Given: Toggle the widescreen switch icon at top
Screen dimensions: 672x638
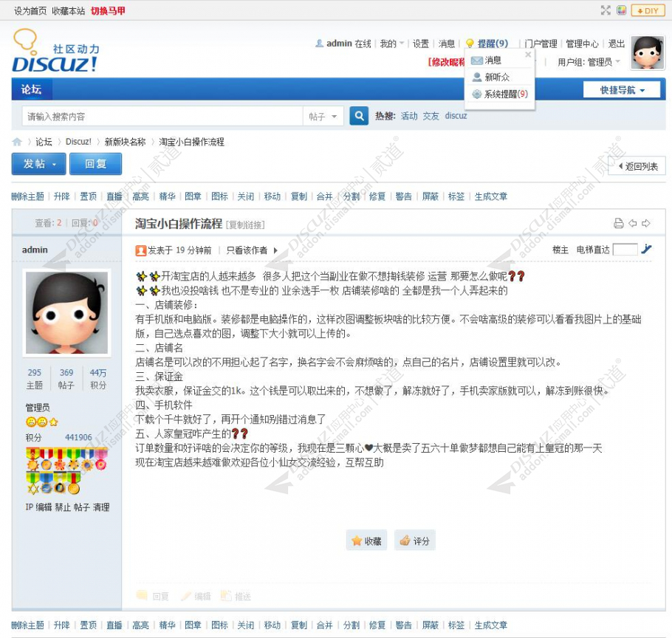Looking at the screenshot, I should [x=606, y=10].
